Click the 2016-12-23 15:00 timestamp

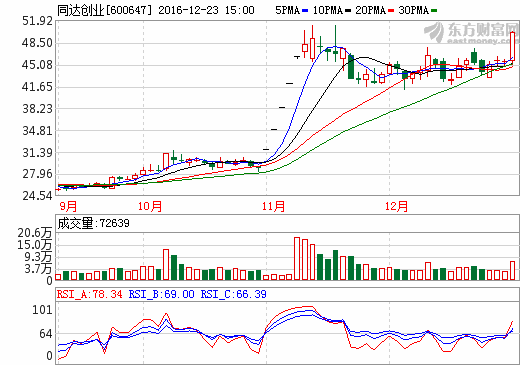[206, 10]
